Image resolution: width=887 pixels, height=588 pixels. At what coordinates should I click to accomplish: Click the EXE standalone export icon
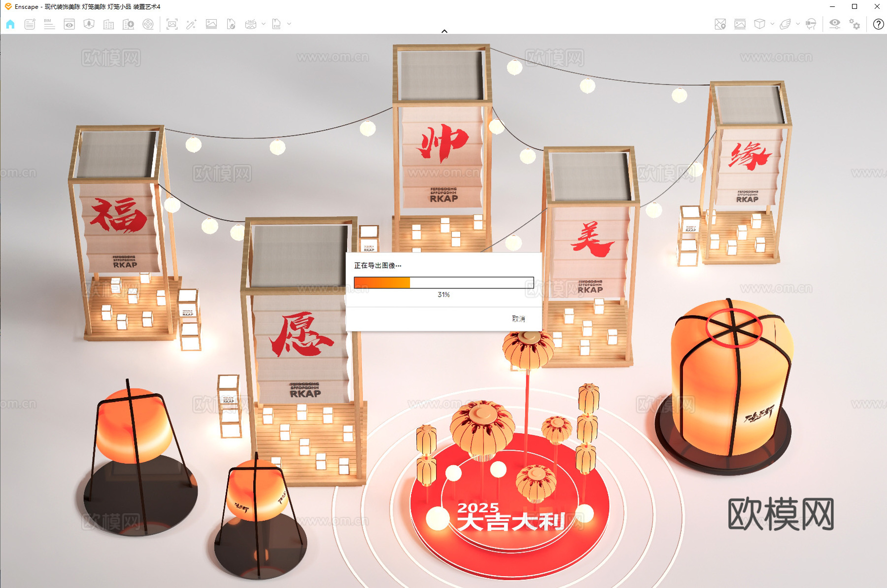pos(276,24)
